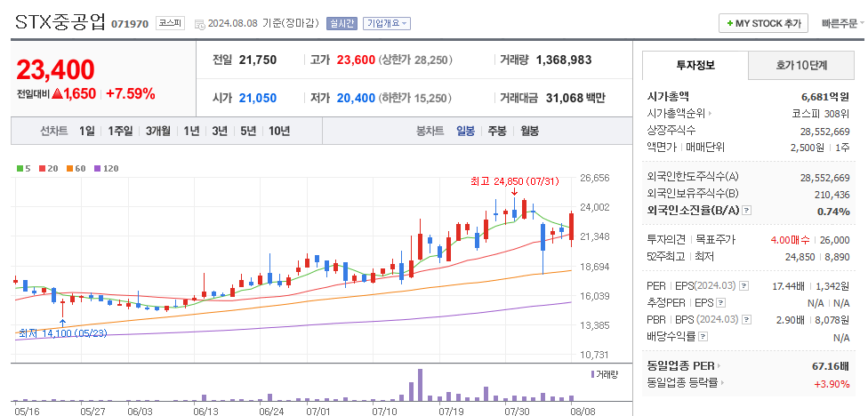Image resolution: width=868 pixels, height=416 pixels.
Task: Click the red up-triangle next to 1,650
Action: coord(56,94)
